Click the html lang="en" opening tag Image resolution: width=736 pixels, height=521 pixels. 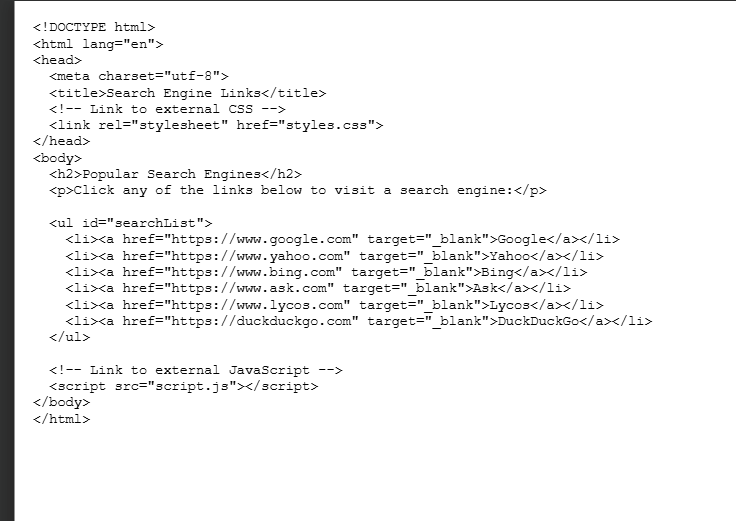tap(98, 44)
